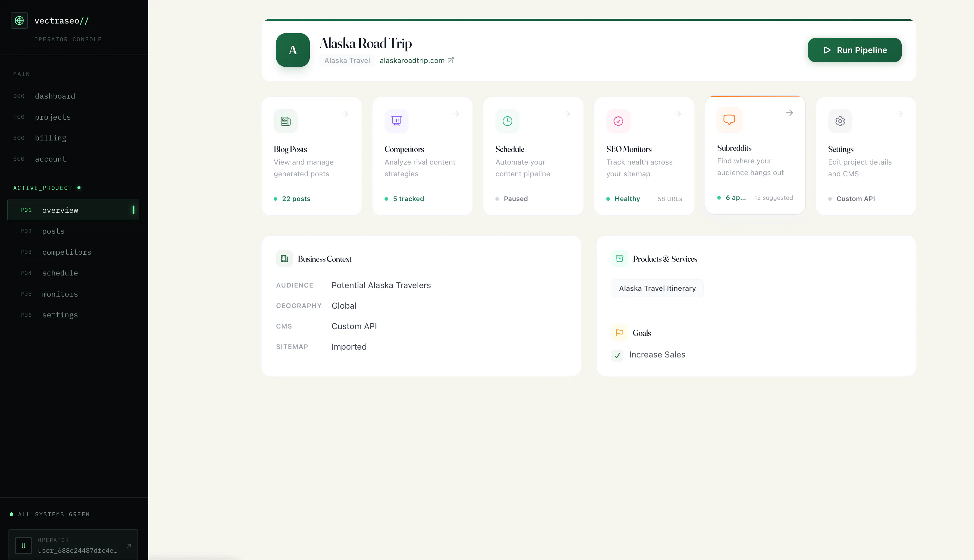Click the Alaska Road Trip heading
This screenshot has height=560, width=974.
[365, 43]
